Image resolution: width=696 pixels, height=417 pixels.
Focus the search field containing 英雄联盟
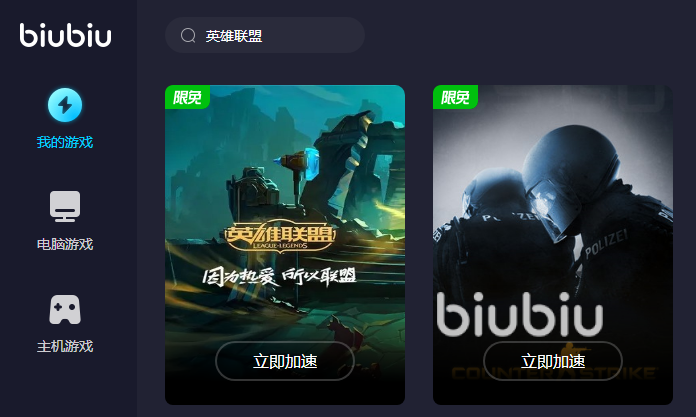265,35
